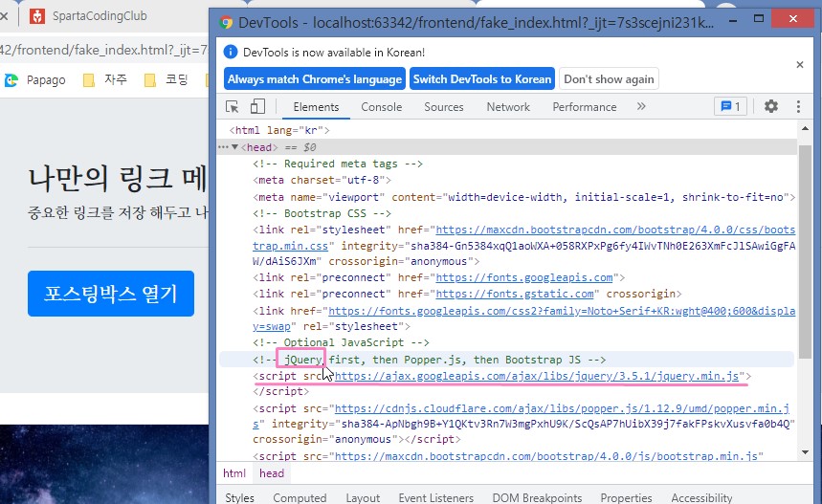Image resolution: width=822 pixels, height=504 pixels.
Task: Open the 자주 bookmark folder
Action: tap(105, 79)
